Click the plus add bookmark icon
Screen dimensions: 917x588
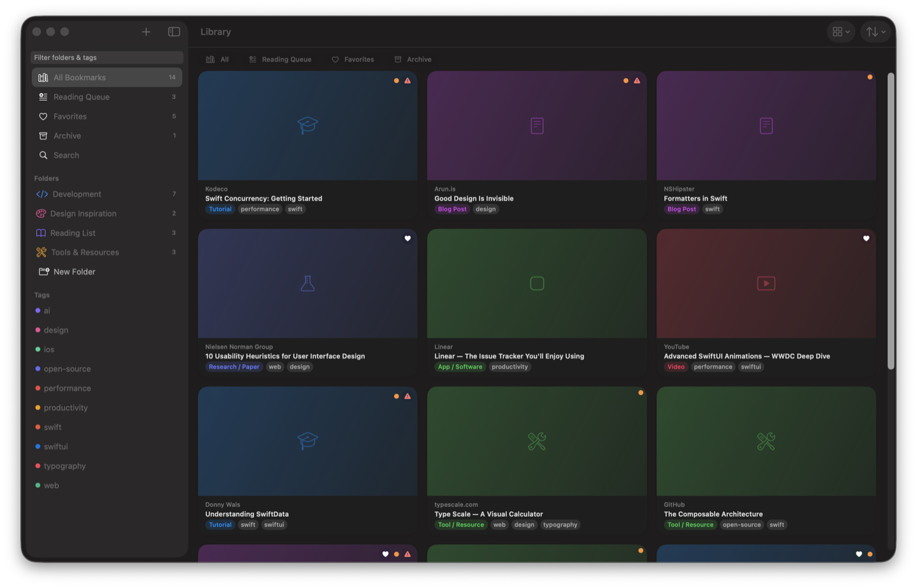(146, 32)
